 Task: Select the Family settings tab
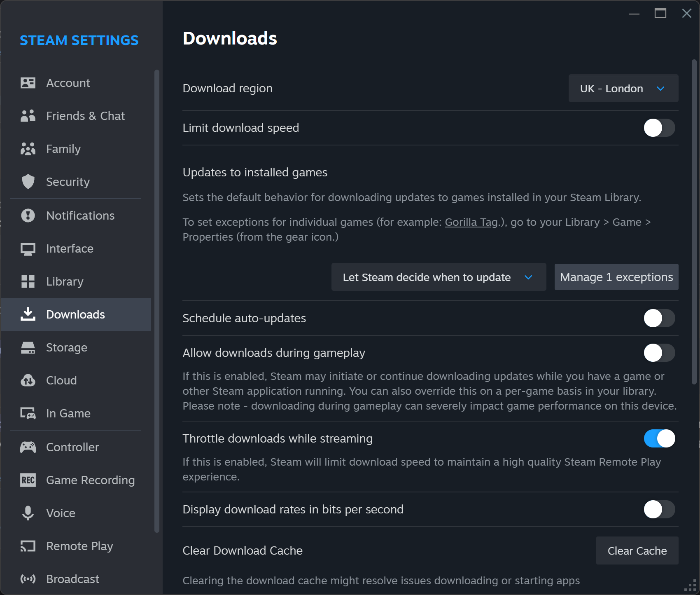[76, 149]
